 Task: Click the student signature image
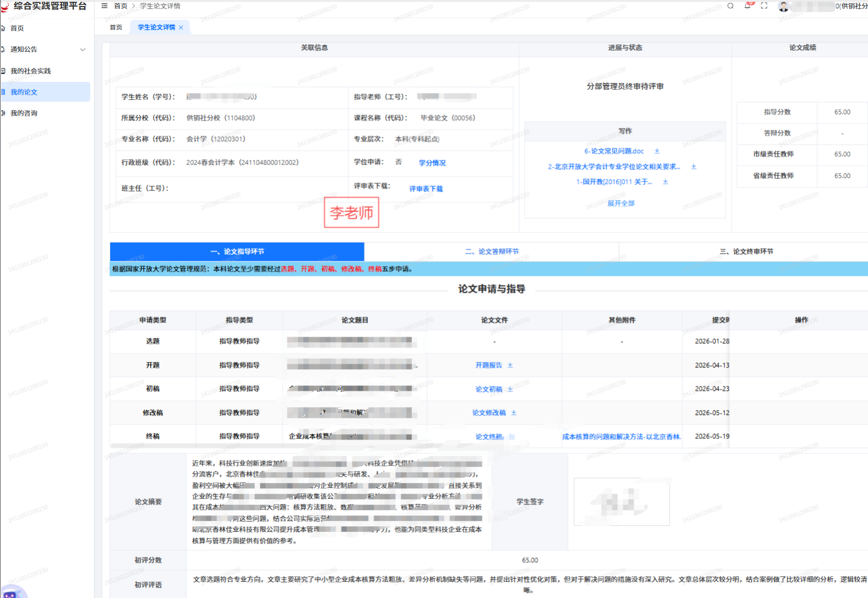[x=622, y=502]
